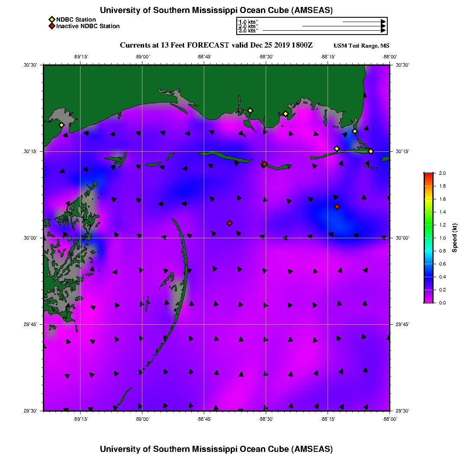Select the southernmost red inactive station marker
The width and height of the screenshot is (476, 454).
coord(229,223)
